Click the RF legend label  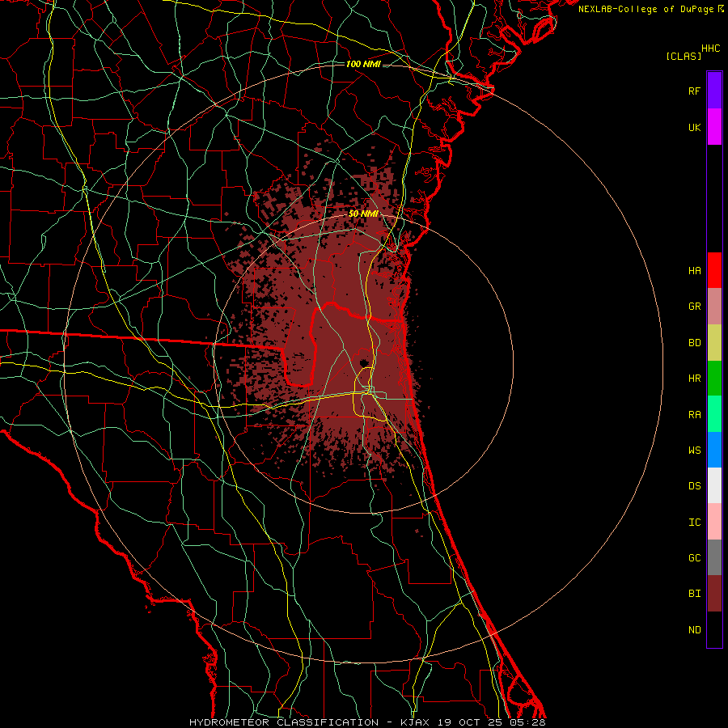coord(694,91)
